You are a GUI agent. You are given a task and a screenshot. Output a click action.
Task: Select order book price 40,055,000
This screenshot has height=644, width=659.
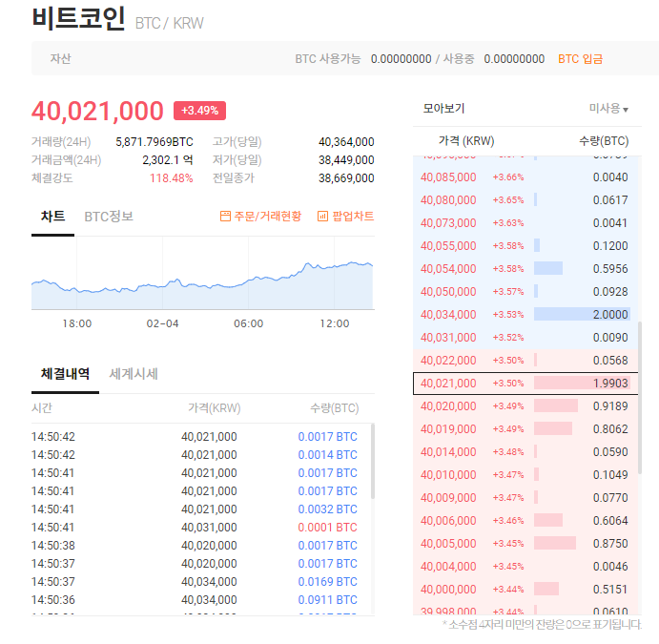tap(448, 245)
